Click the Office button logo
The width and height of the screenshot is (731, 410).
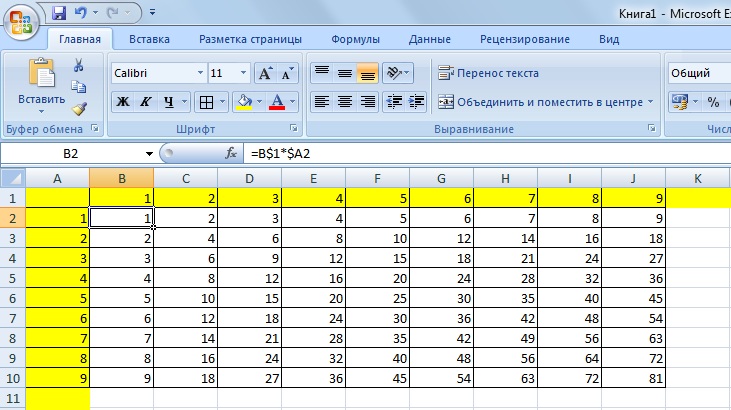coord(20,22)
